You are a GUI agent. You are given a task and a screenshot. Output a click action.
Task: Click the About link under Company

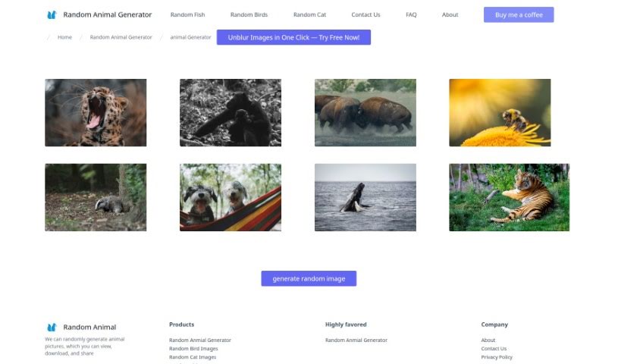(x=488, y=340)
